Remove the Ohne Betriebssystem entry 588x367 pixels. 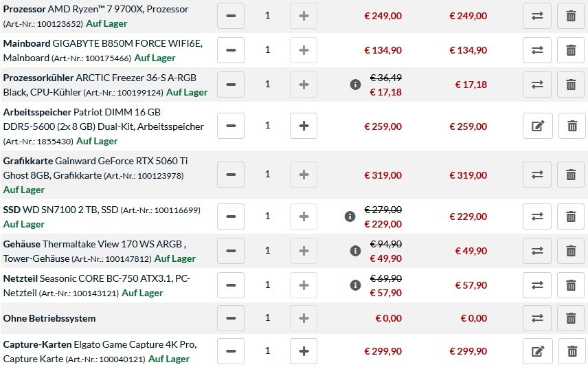571,318
